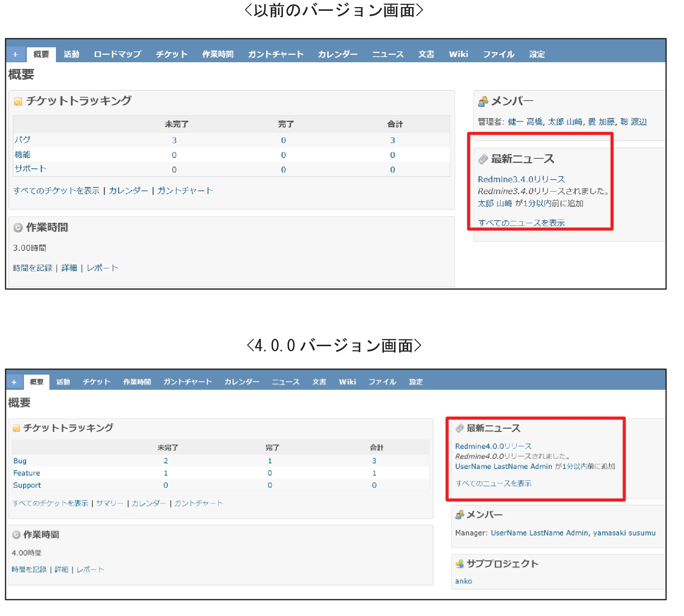Open Support tracker link
684x616 pixels.
(x=27, y=485)
